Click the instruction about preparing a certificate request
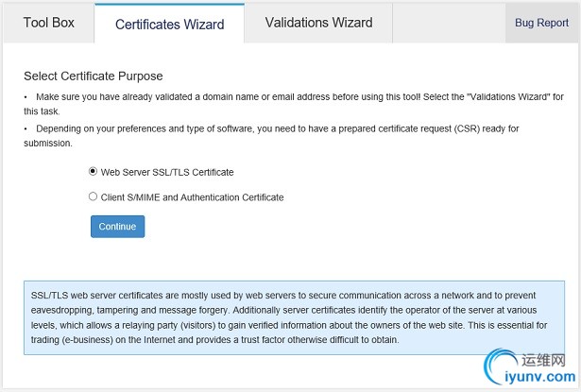Viewport: 581px width, 392px height. click(x=236, y=128)
